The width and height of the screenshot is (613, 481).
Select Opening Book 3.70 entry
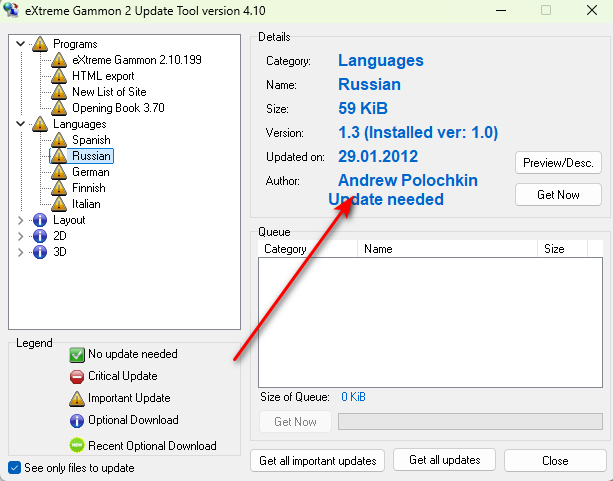[x=118, y=108]
